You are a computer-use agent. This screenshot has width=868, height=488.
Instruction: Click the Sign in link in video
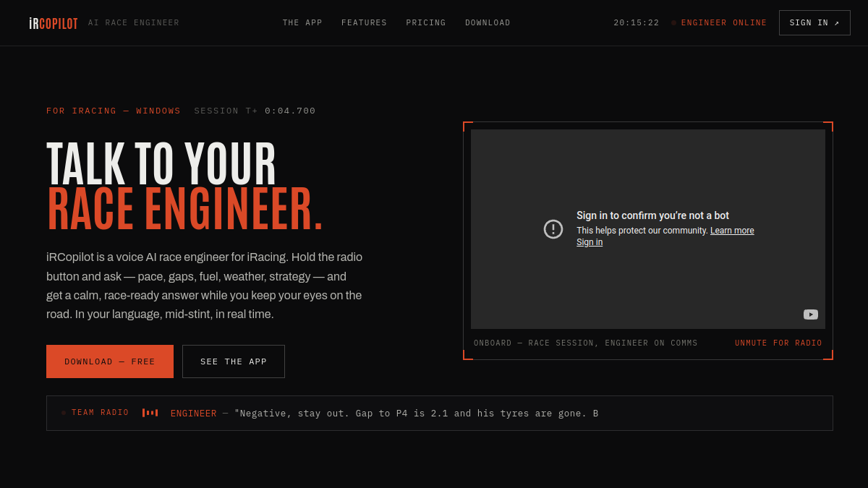click(x=590, y=242)
